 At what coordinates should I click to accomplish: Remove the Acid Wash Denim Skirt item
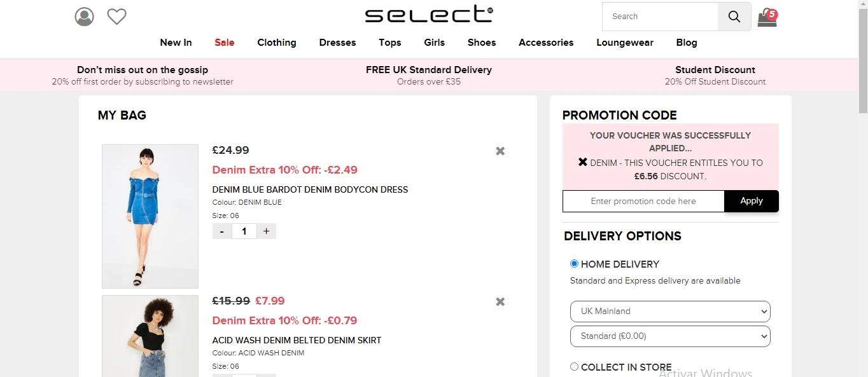click(500, 302)
